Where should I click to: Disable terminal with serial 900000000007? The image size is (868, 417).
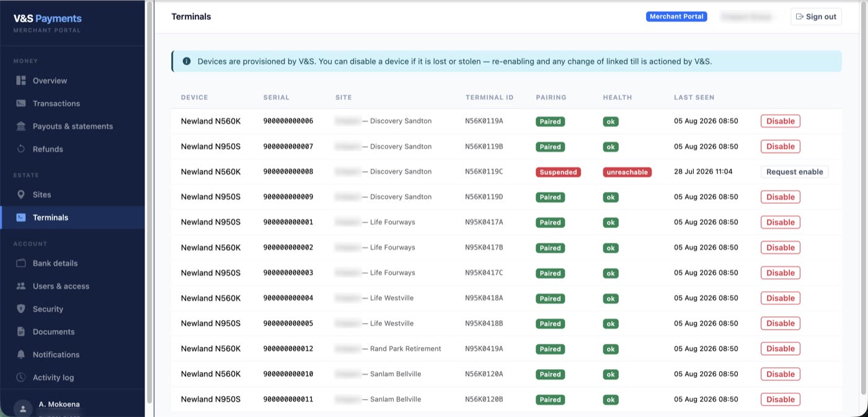(x=780, y=147)
